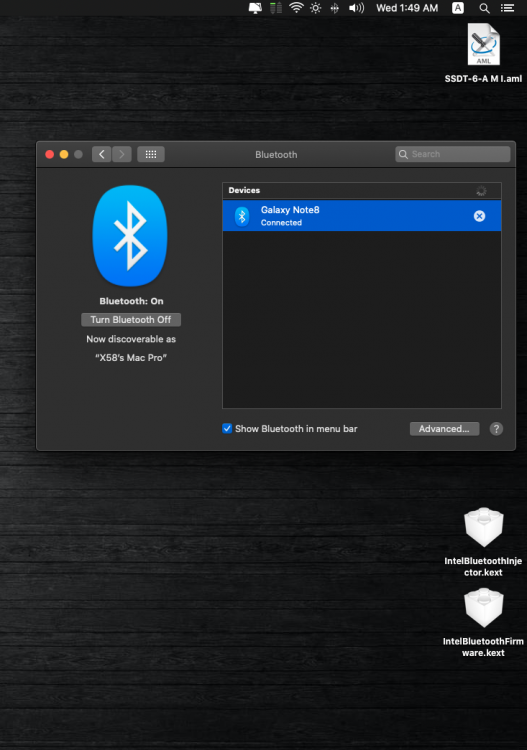Image resolution: width=527 pixels, height=750 pixels.
Task: Open the Advanced... options
Action: click(444, 429)
